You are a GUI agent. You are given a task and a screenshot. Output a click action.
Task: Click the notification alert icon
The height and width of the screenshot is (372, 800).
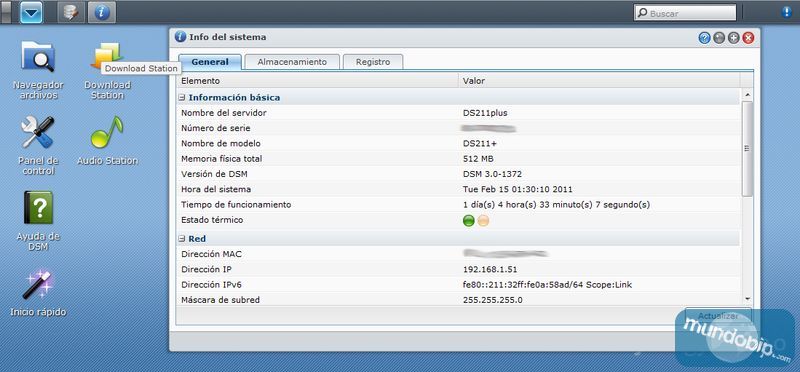click(x=786, y=12)
